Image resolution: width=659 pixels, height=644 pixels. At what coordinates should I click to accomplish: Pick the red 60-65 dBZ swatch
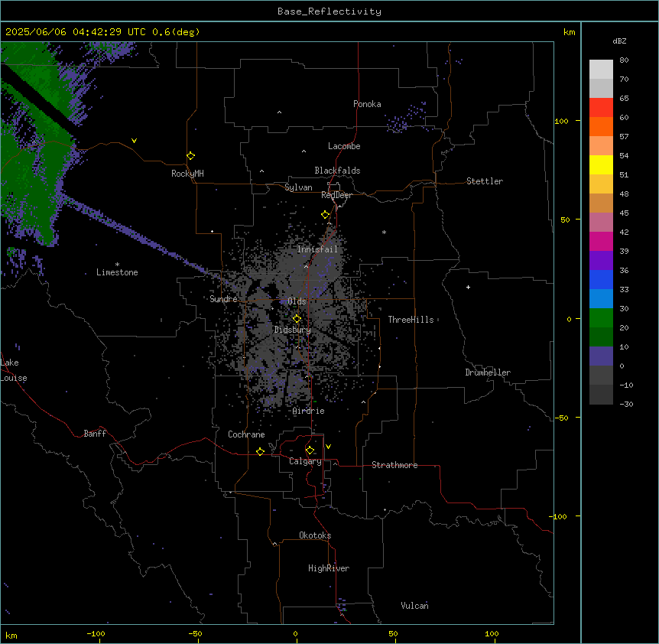pyautogui.click(x=601, y=108)
